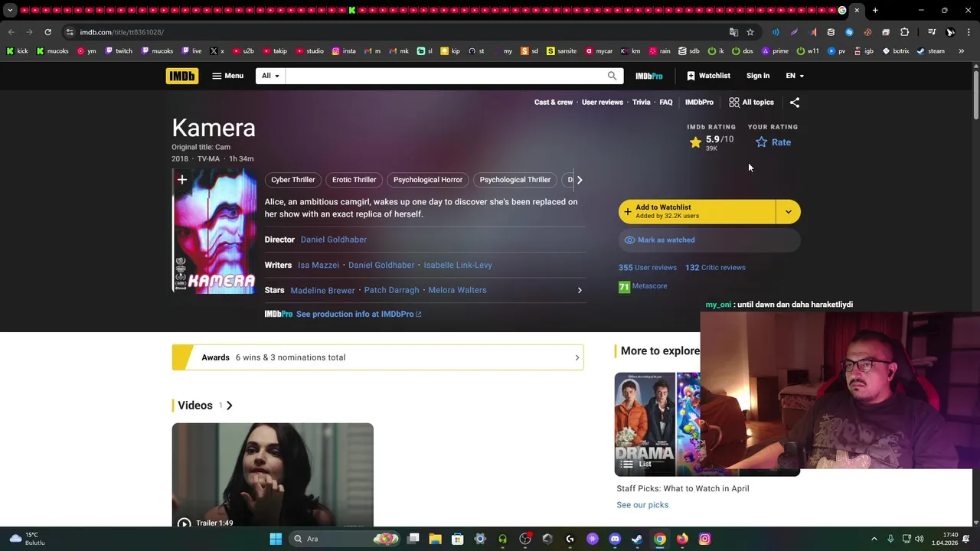Click the share icon

click(795, 102)
